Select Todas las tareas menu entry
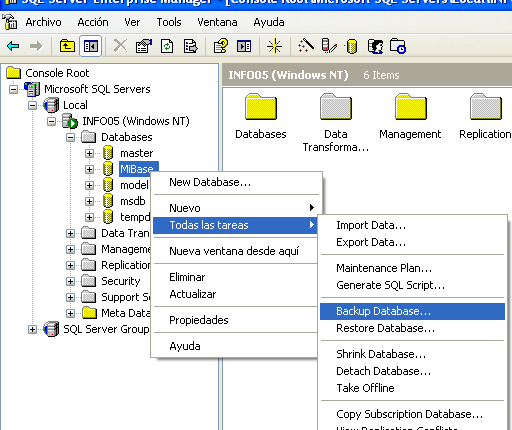Viewport: 512px width, 430px height. [x=236, y=225]
